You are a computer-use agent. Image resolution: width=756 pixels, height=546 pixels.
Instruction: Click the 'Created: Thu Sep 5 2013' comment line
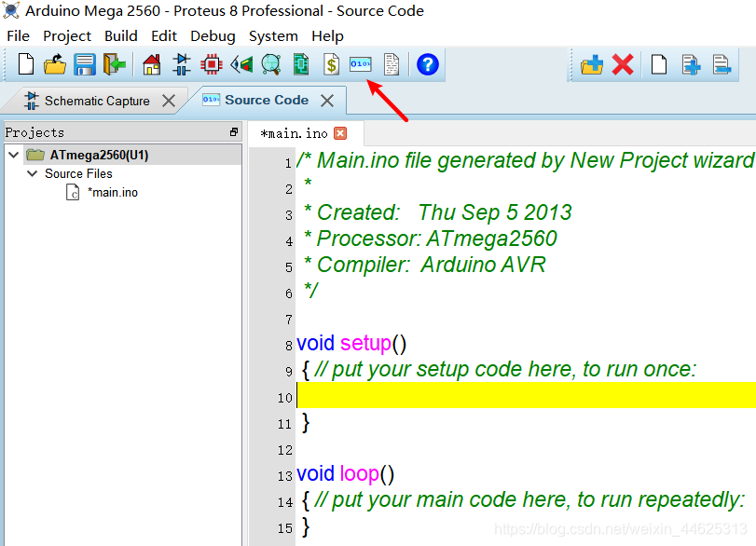point(438,212)
